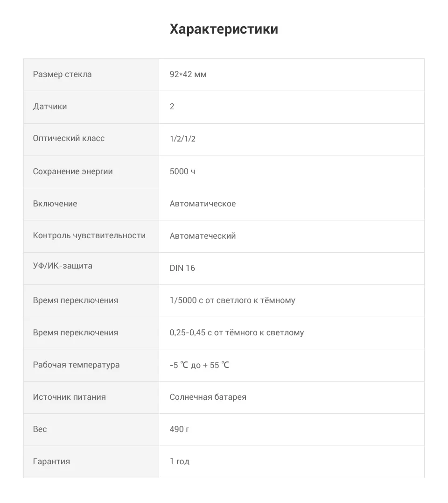
Task: Click the Характеристики heading
Action: 224,29
